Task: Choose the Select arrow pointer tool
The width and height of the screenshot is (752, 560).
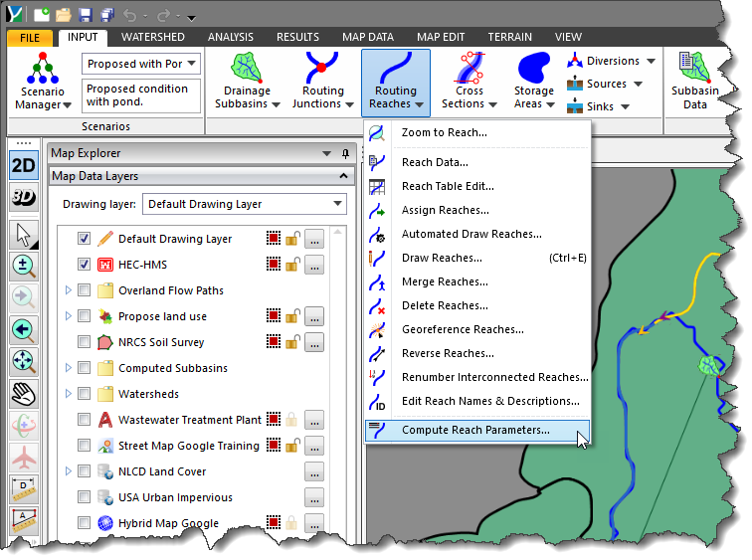Action: coord(24,235)
